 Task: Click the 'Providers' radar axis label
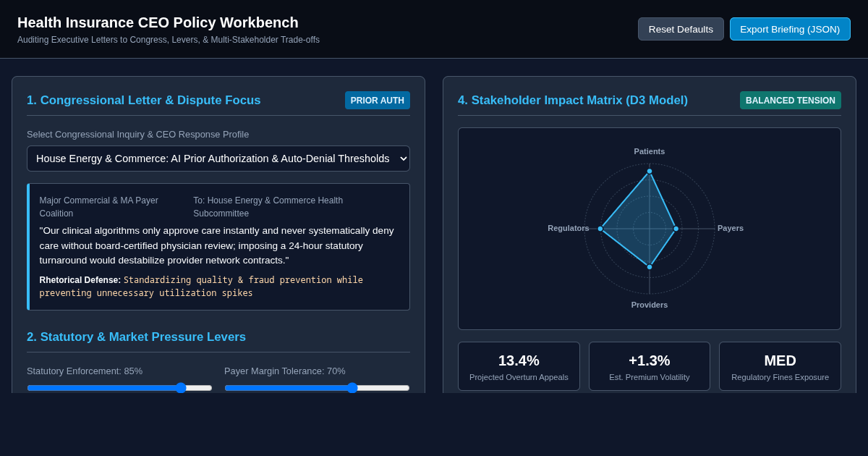pos(650,305)
